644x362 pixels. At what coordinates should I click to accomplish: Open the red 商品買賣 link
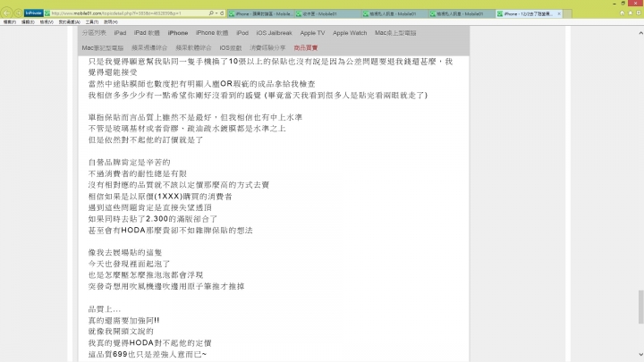306,48
